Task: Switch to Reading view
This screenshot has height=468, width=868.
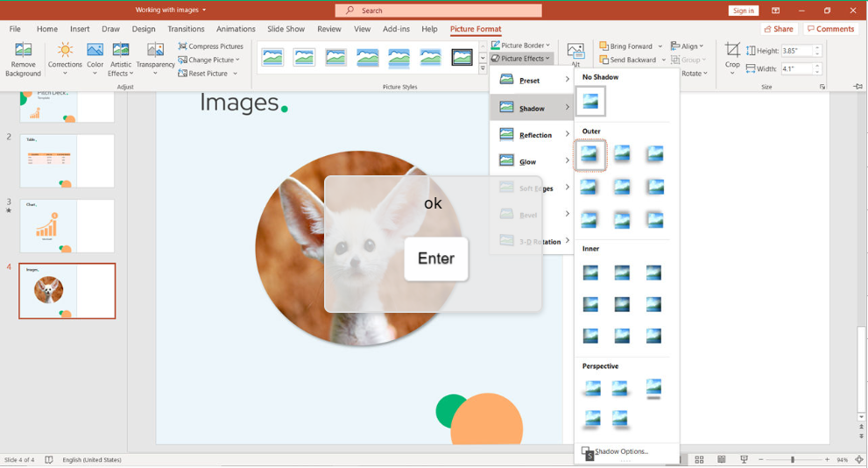Action: point(722,460)
